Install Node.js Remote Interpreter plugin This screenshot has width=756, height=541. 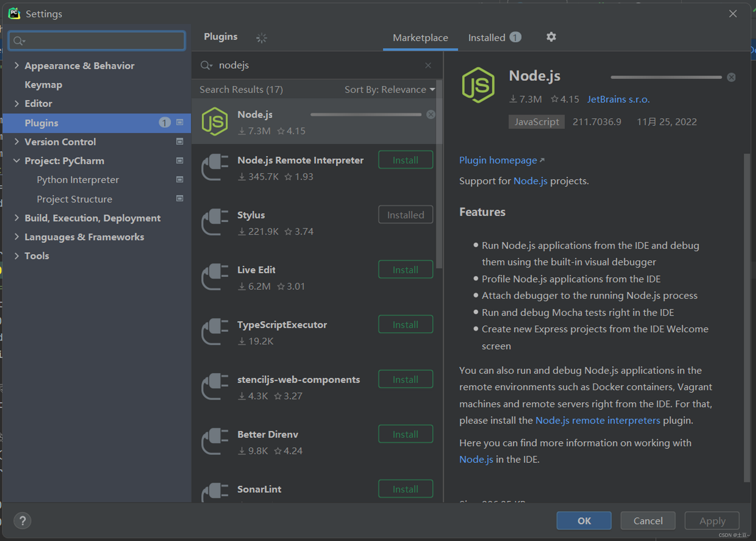(x=405, y=160)
